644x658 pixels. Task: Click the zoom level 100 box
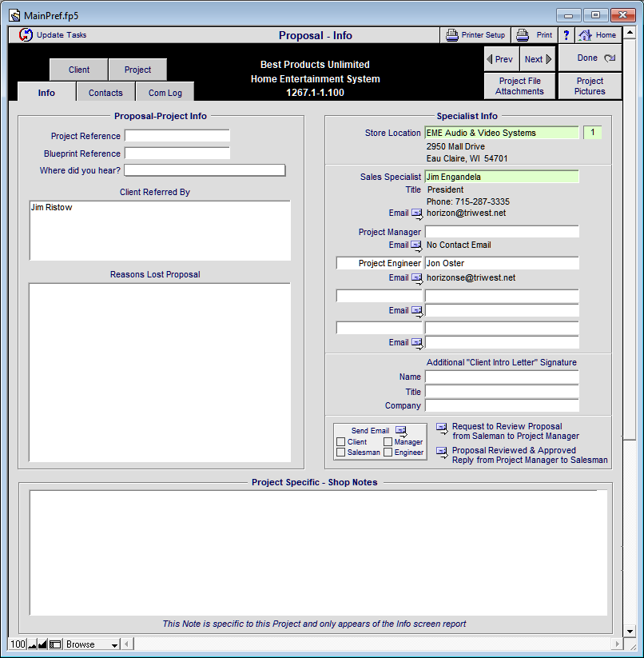18,644
